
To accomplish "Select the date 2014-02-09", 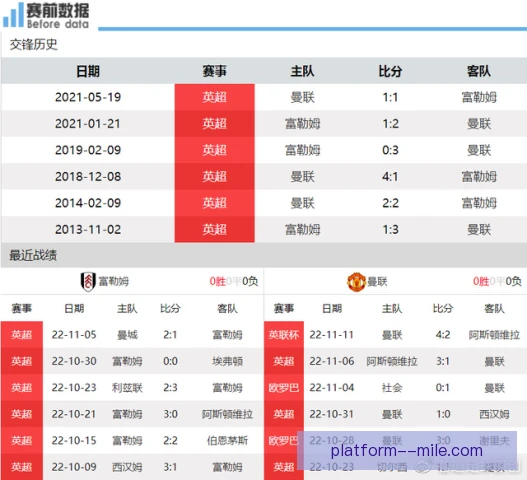I will point(88,203).
